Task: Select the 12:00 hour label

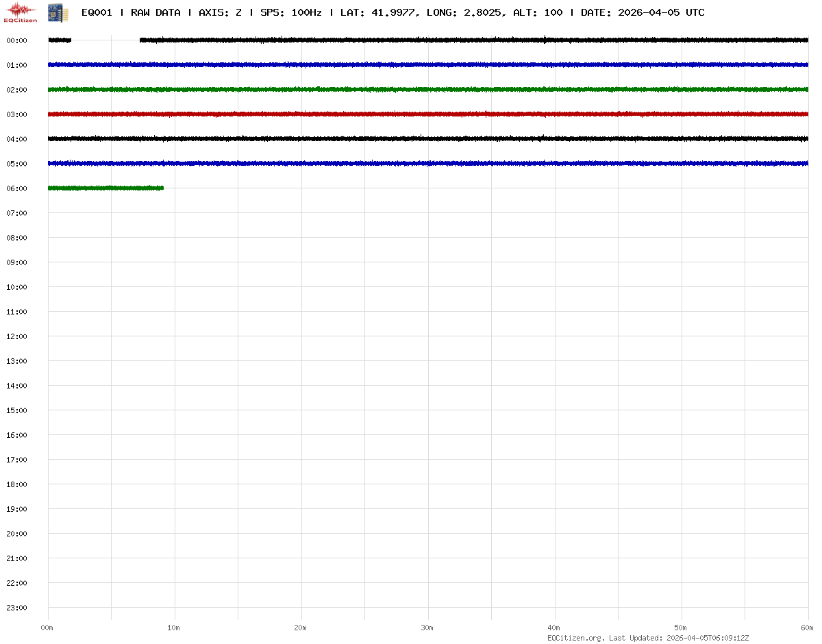Action: (x=16, y=336)
